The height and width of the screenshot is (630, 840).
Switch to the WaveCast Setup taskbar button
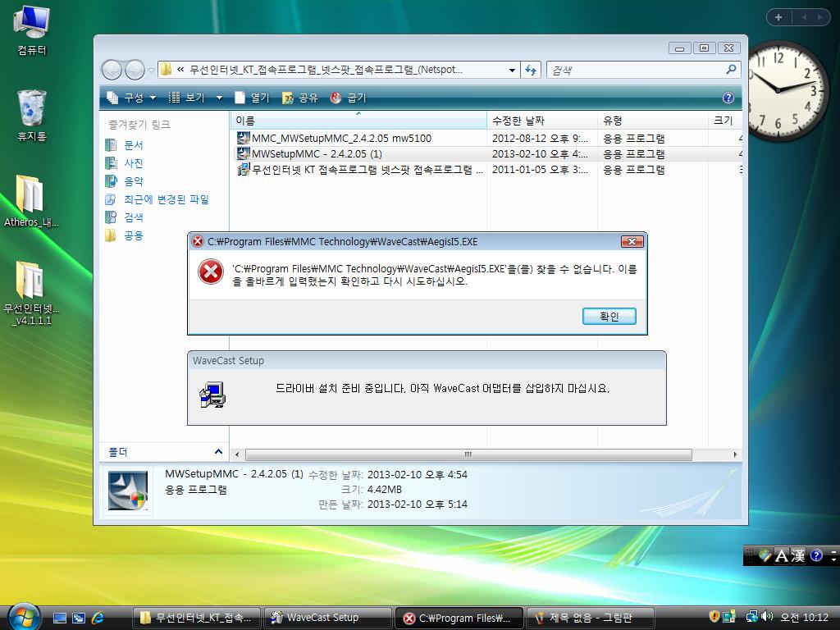tap(328, 618)
